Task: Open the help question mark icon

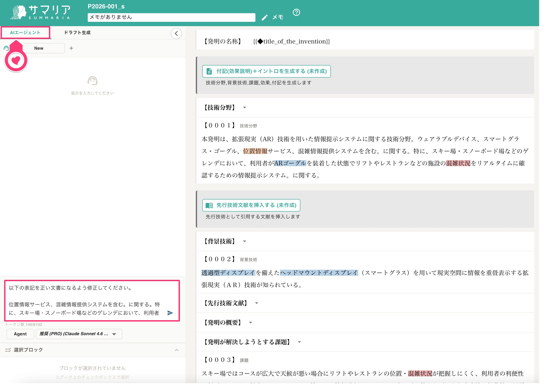Action: click(296, 12)
